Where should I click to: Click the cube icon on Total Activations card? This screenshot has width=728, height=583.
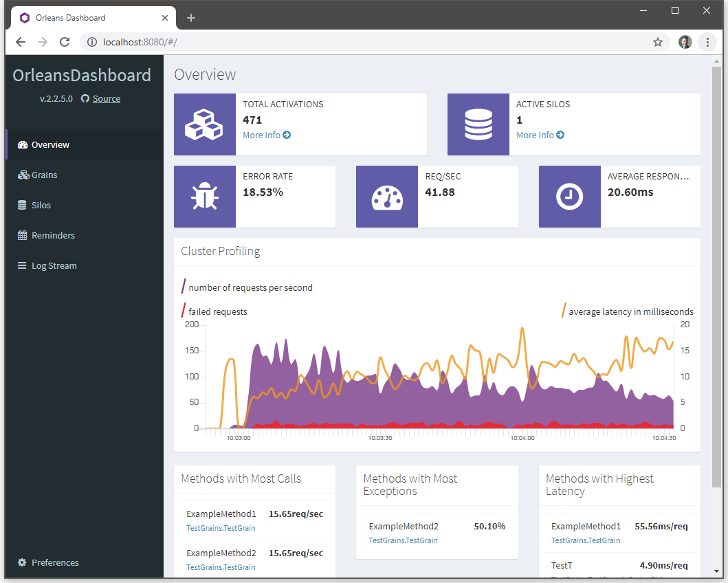204,124
